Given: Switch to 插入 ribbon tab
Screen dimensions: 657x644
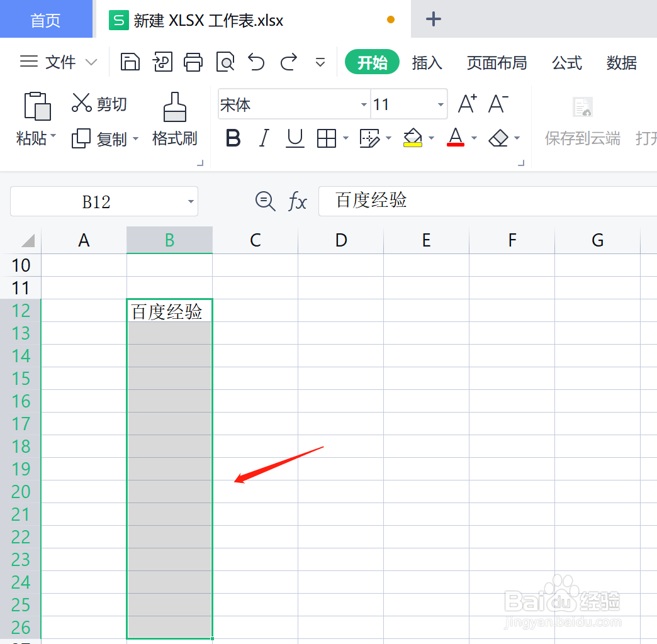Looking at the screenshot, I should pos(427,62).
